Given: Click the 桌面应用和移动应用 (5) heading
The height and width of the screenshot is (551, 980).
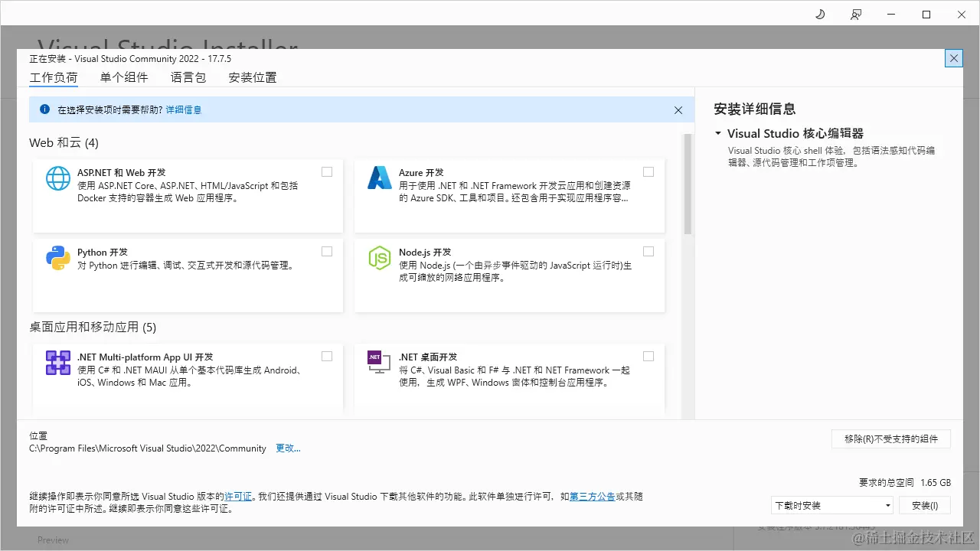Looking at the screenshot, I should (x=93, y=327).
